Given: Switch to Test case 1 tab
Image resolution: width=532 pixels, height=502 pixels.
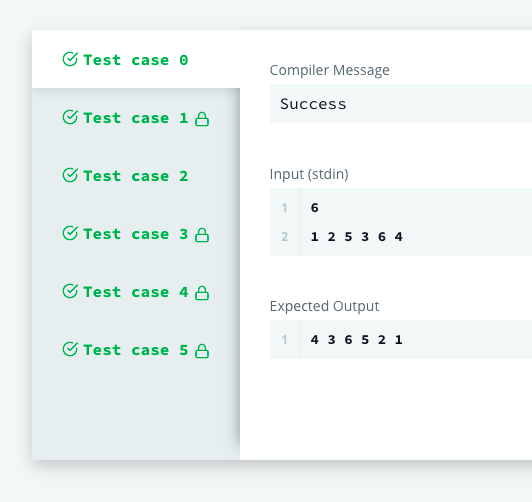Looking at the screenshot, I should pos(136,118).
